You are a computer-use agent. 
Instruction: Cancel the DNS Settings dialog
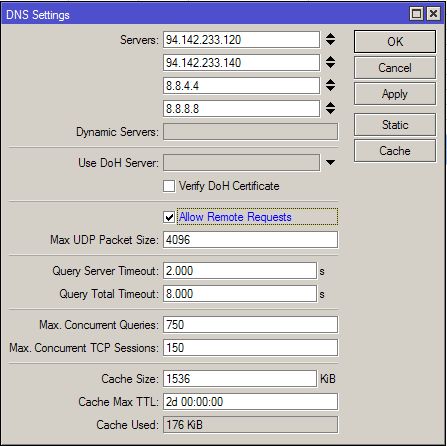[x=395, y=68]
